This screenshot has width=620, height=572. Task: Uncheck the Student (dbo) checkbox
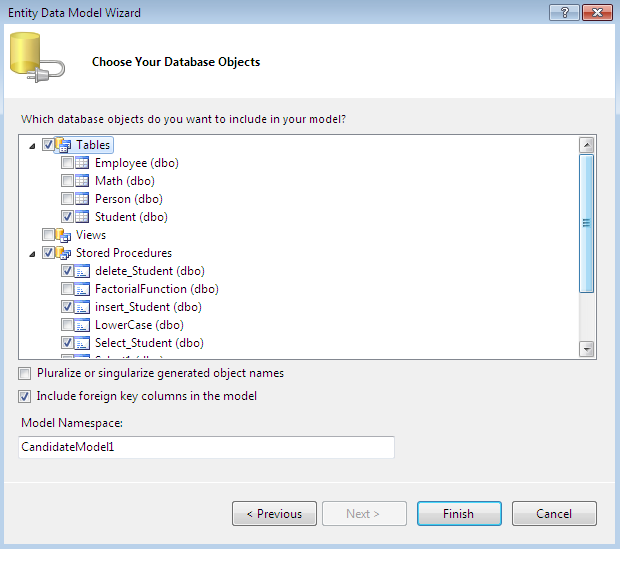67,217
